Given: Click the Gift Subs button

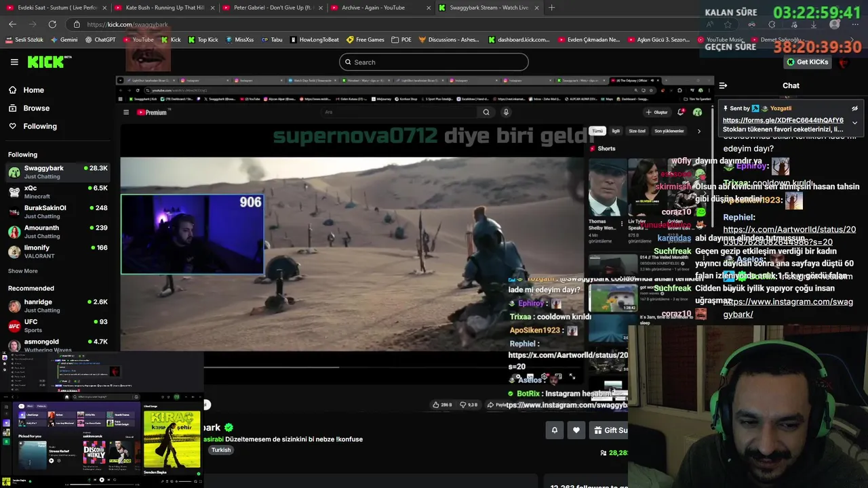Looking at the screenshot, I should click(609, 430).
